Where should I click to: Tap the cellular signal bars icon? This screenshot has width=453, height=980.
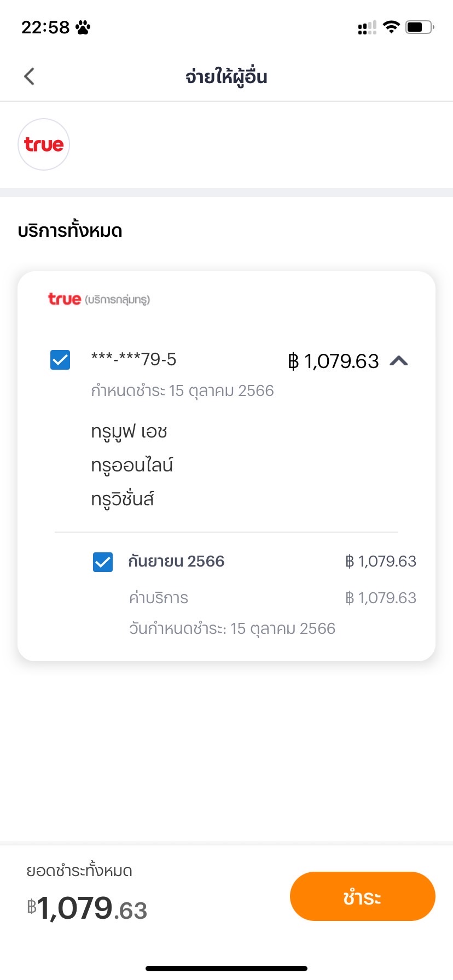[x=367, y=27]
